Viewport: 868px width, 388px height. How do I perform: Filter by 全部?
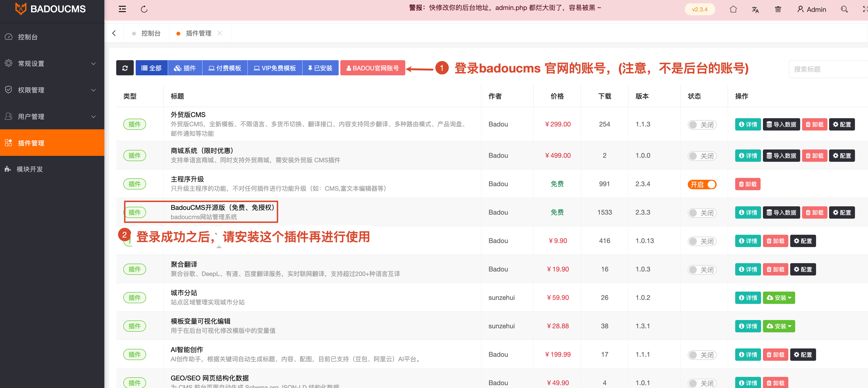(152, 68)
